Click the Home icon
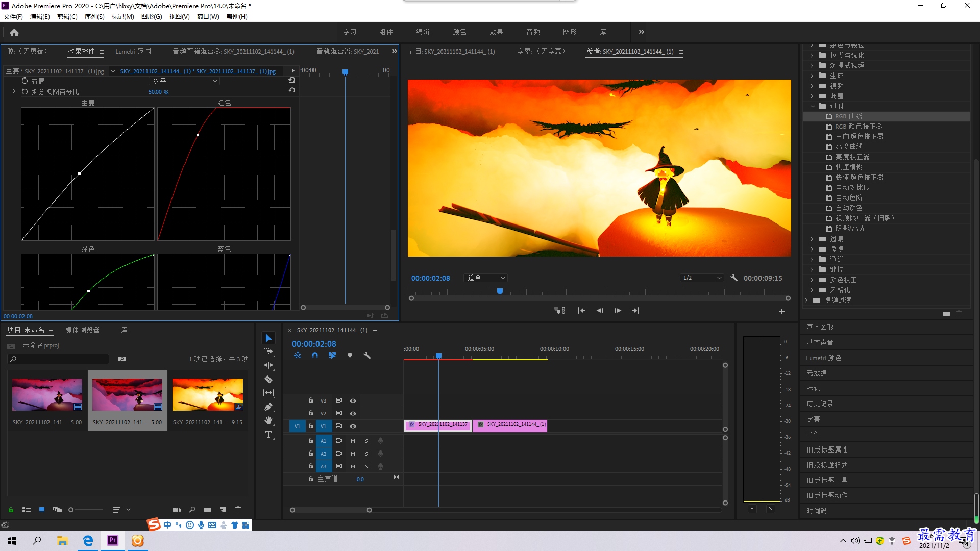Viewport: 980px width, 551px height. tap(14, 32)
